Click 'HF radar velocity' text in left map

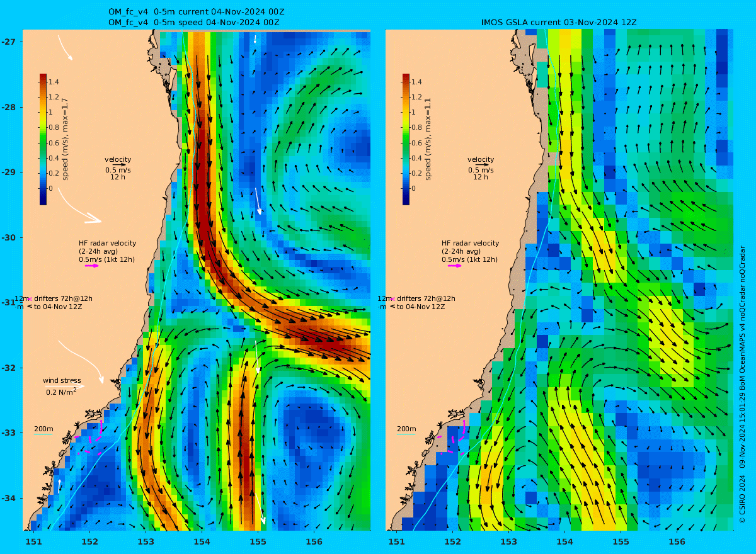(x=107, y=243)
